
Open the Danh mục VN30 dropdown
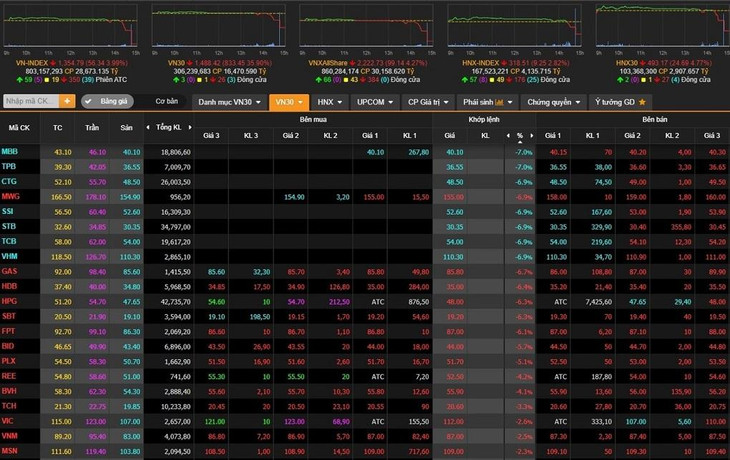228,101
